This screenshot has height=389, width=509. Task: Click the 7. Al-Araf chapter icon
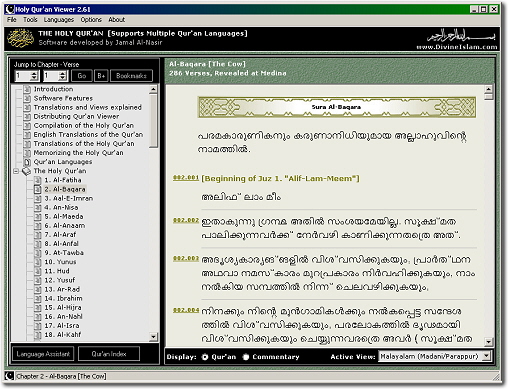[38, 235]
